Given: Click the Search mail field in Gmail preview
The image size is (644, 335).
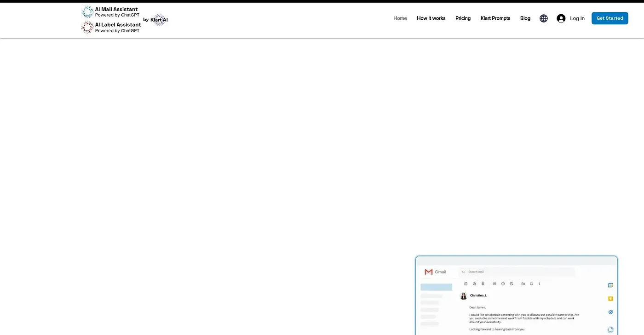Looking at the screenshot, I should 517,272.
